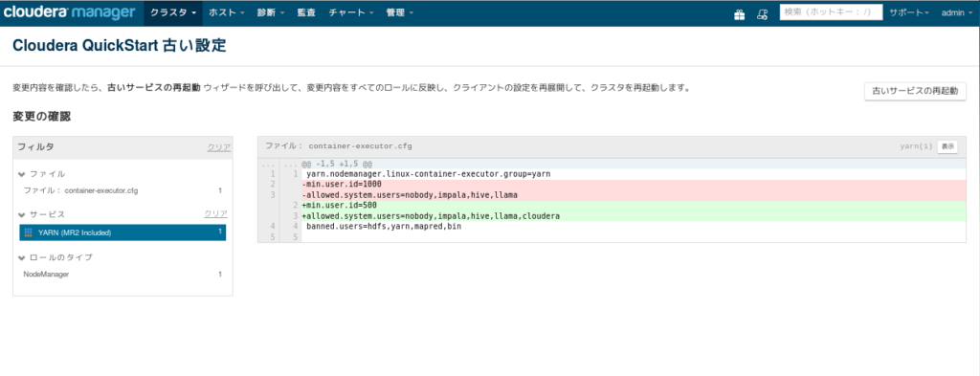Viewport: 980px width, 376px height.
Task: Open the 診断 menu
Action: click(x=271, y=12)
